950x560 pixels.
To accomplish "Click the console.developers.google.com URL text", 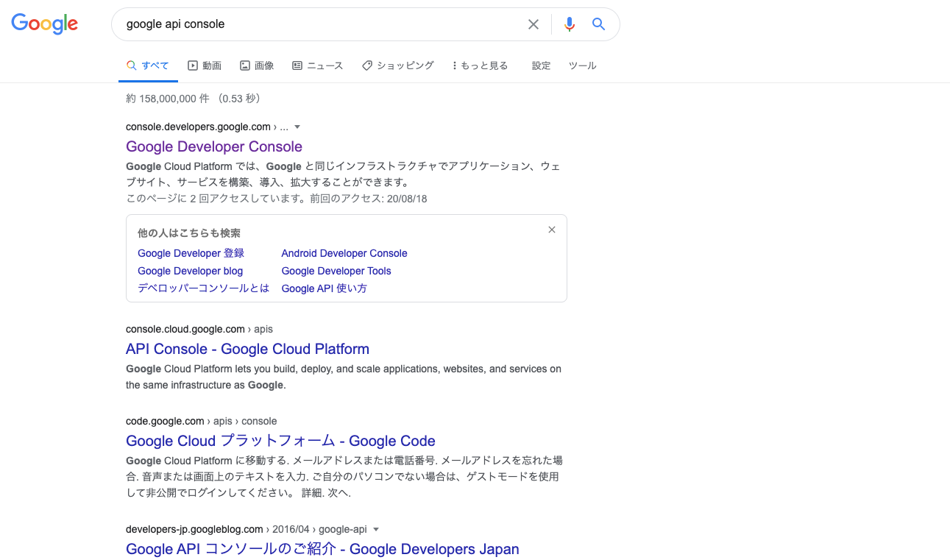I will [199, 127].
